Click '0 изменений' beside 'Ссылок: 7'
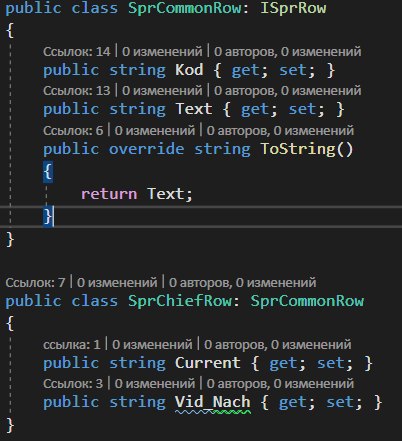402x441 pixels. click(117, 283)
